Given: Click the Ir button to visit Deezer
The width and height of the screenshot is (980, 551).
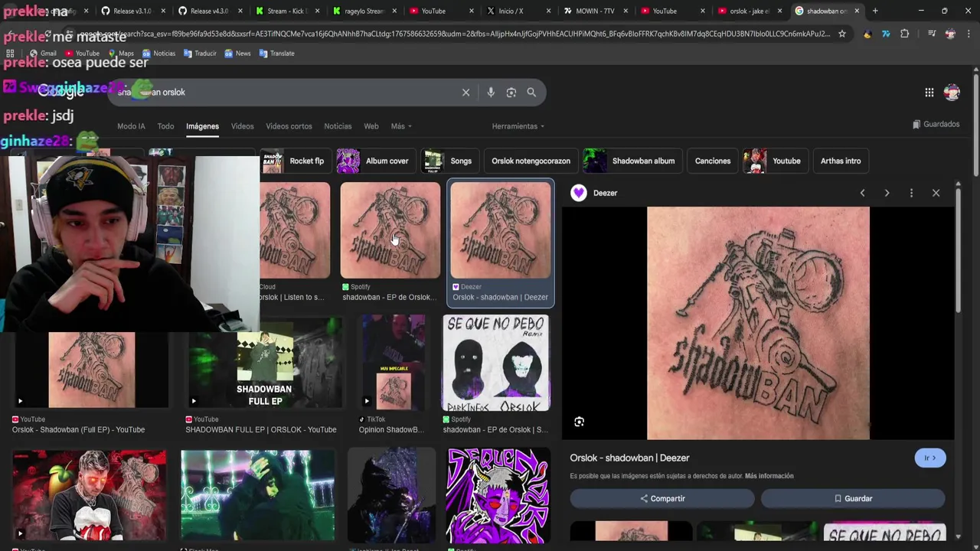Looking at the screenshot, I should [930, 458].
